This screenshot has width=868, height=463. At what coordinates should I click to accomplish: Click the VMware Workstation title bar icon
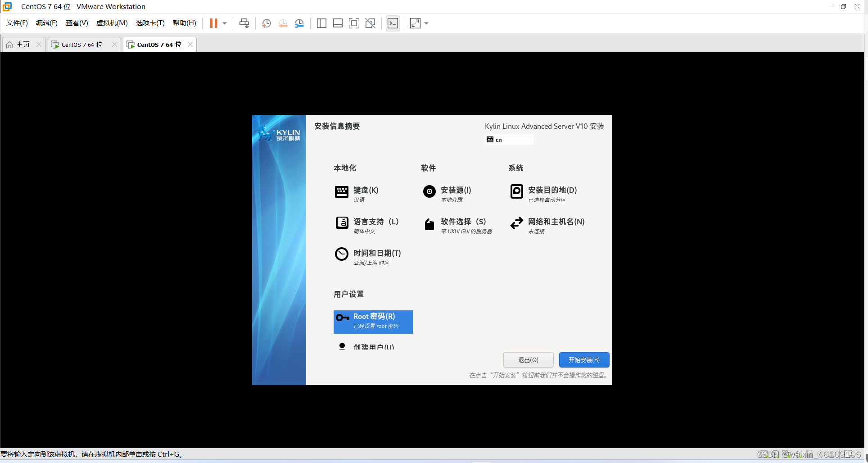7,6
